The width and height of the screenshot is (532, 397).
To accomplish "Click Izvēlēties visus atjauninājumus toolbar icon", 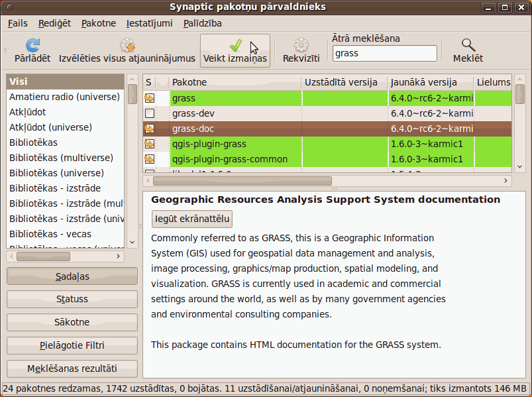I will (x=127, y=45).
